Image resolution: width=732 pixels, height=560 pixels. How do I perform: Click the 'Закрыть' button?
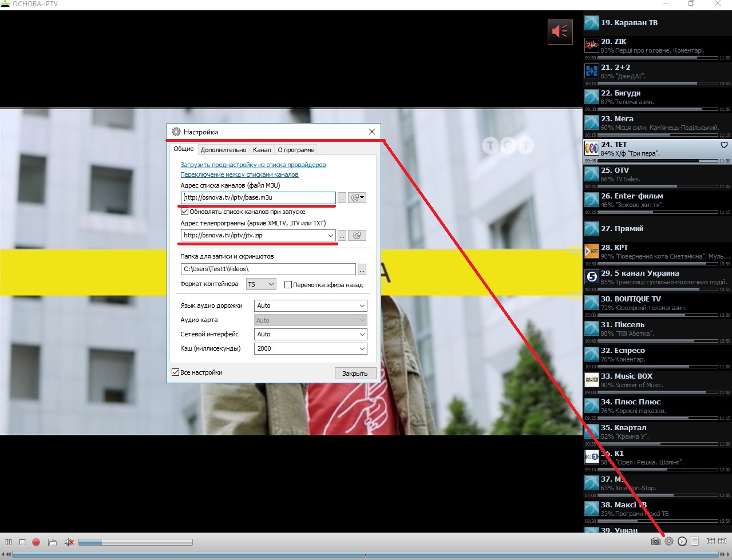[x=355, y=374]
